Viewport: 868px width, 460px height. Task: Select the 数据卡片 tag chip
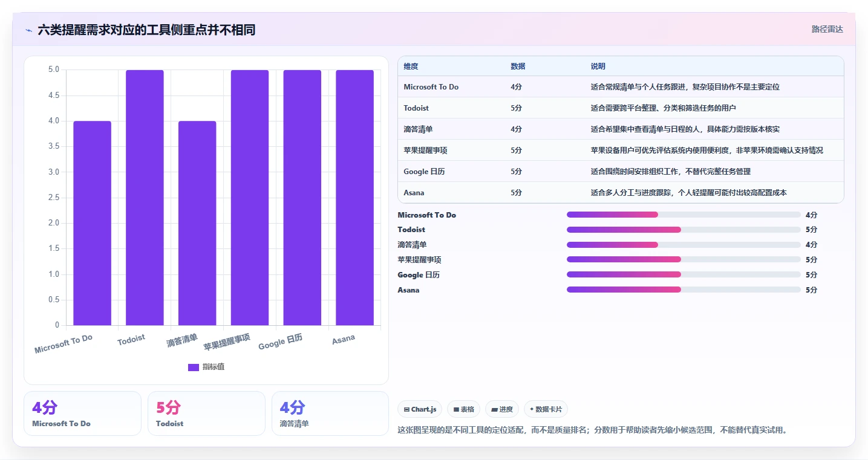[546, 409]
